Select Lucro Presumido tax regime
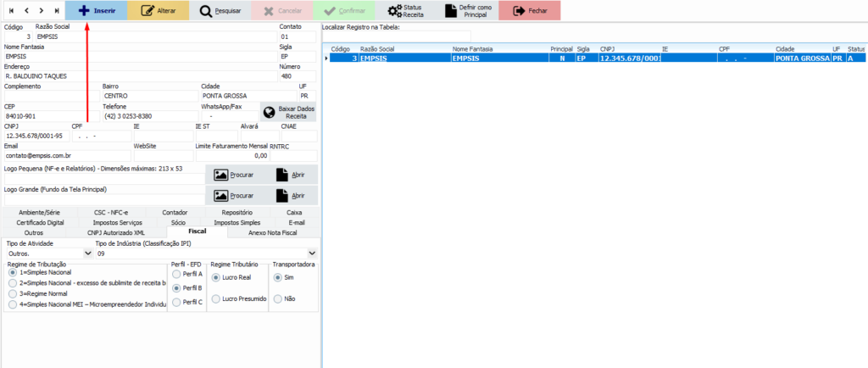The width and height of the screenshot is (868, 368). 215,298
